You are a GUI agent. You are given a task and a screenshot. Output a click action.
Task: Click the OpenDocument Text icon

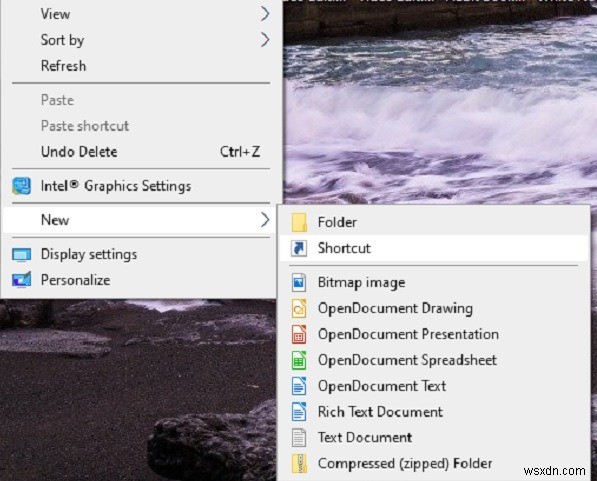pyautogui.click(x=299, y=386)
